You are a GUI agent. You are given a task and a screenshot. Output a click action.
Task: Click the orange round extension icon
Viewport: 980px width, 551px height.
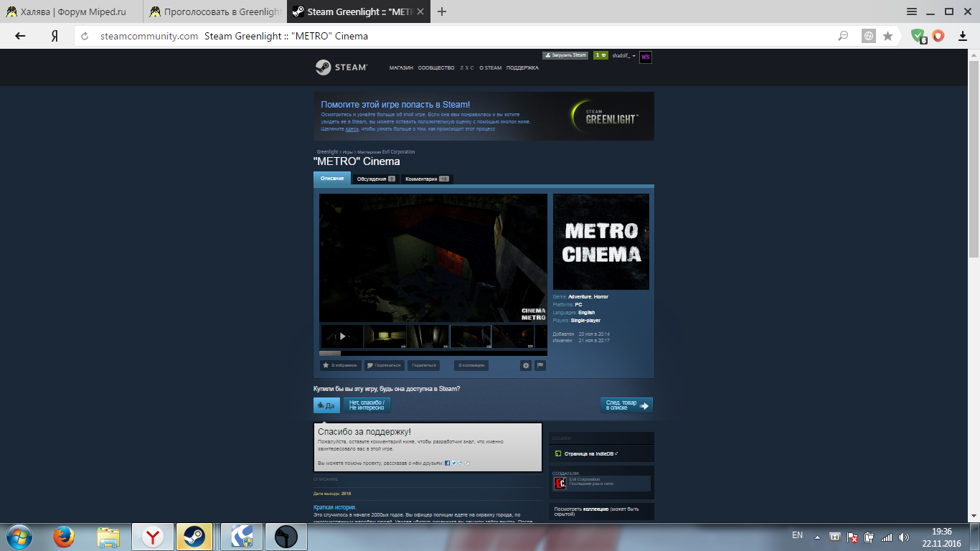pyautogui.click(x=938, y=36)
